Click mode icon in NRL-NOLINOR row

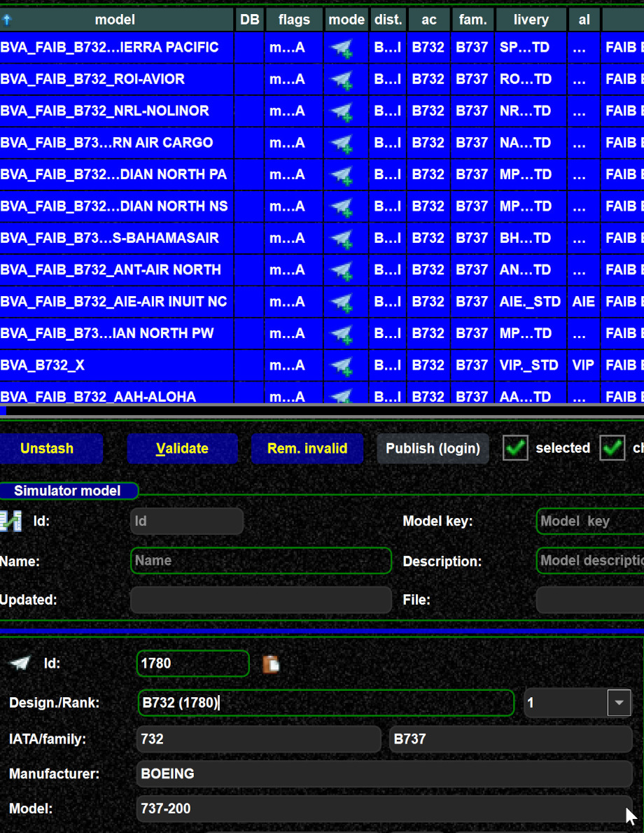[342, 113]
